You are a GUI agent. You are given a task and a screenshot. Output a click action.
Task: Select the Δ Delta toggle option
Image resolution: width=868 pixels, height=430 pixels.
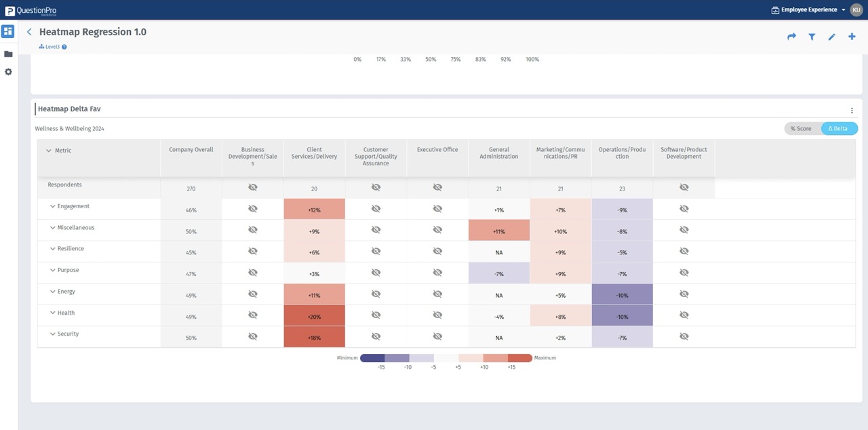pyautogui.click(x=839, y=128)
